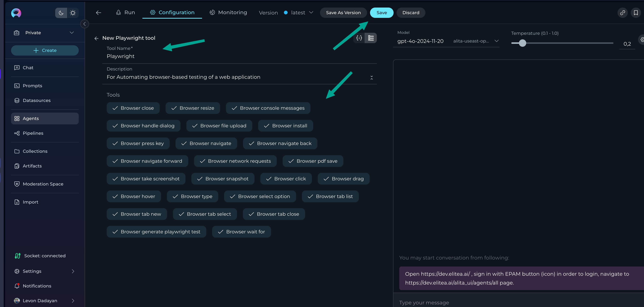The width and height of the screenshot is (644, 307).
Task: Click the Create button
Action: coord(45,50)
